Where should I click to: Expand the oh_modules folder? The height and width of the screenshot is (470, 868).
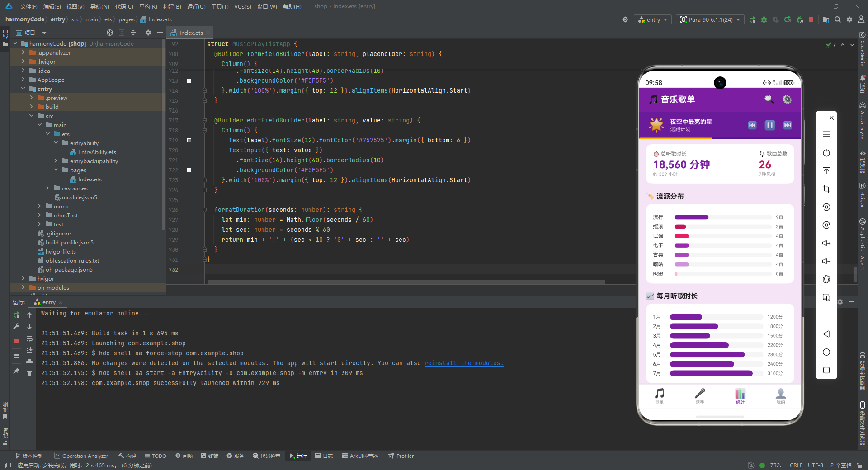pos(23,288)
